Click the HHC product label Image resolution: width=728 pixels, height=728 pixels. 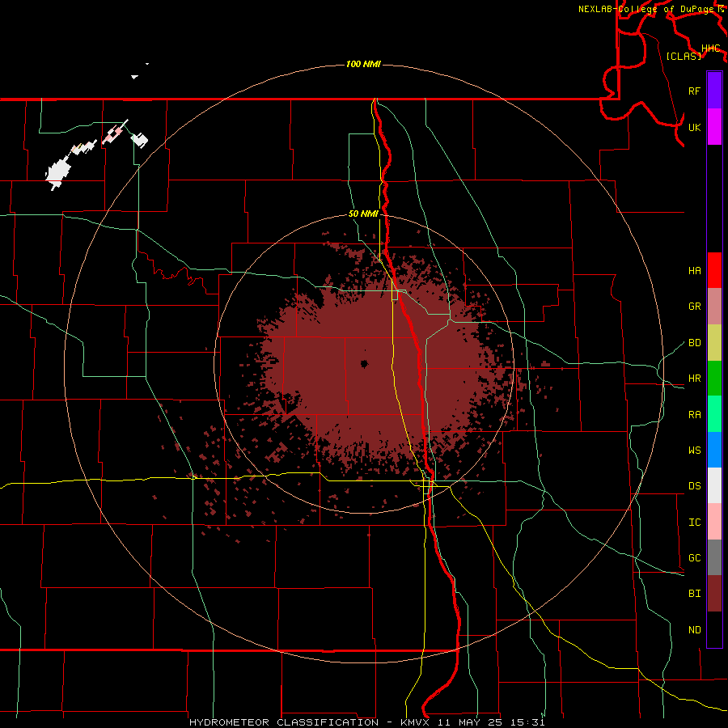tap(710, 49)
